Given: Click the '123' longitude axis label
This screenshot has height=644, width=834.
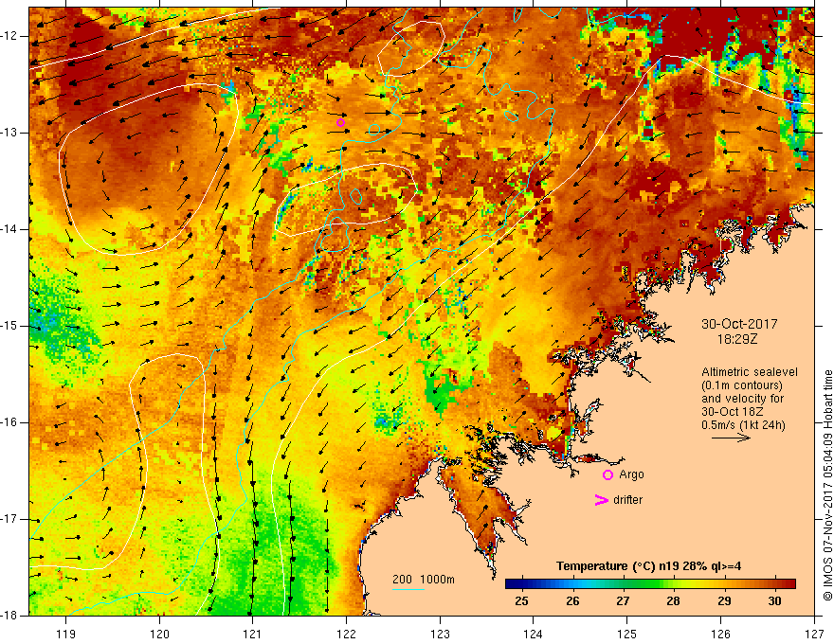Looking at the screenshot, I should tap(440, 634).
